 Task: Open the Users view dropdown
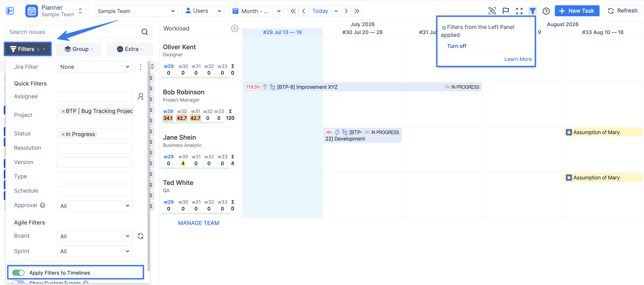pos(203,11)
